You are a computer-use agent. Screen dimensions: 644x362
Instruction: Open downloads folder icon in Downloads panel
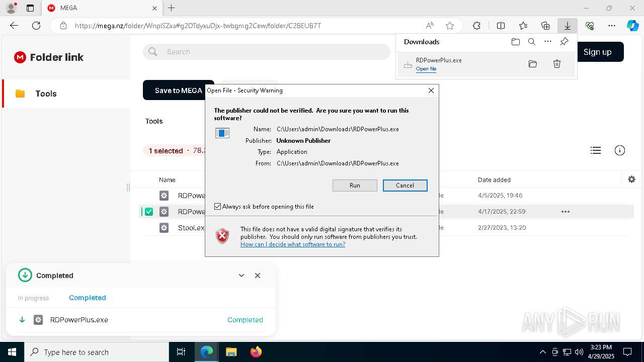coord(515,42)
